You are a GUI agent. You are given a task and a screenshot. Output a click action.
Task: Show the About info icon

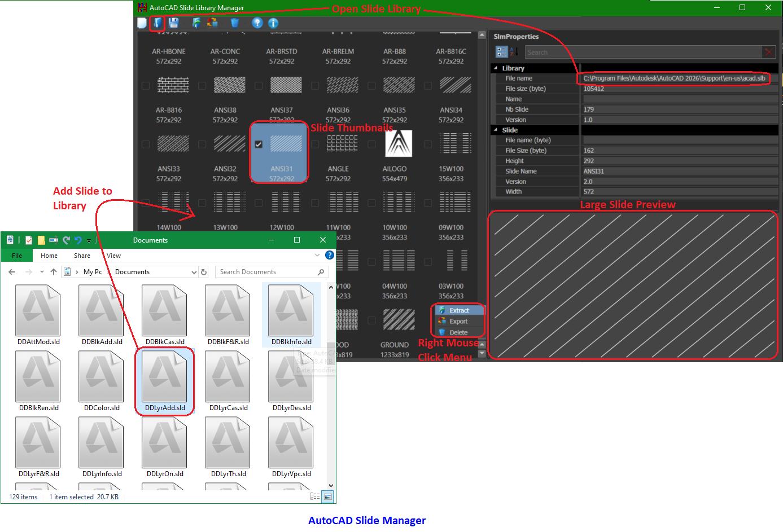coord(273,23)
